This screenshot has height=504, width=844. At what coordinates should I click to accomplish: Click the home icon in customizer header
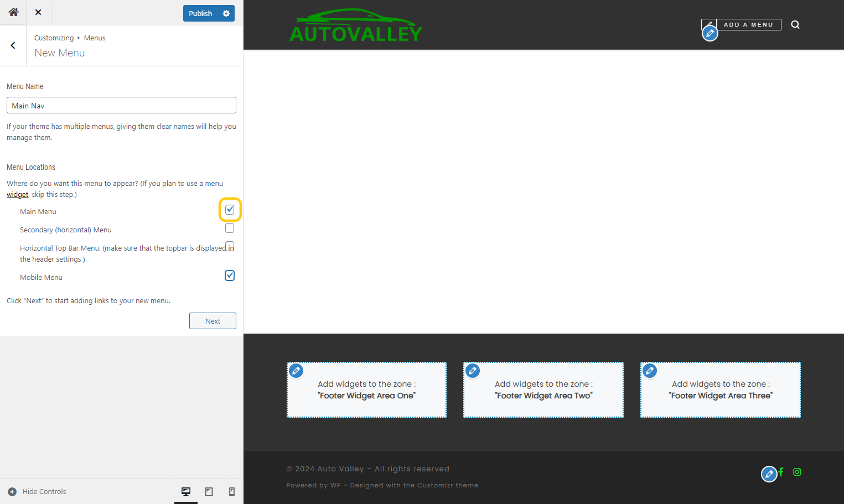tap(13, 12)
